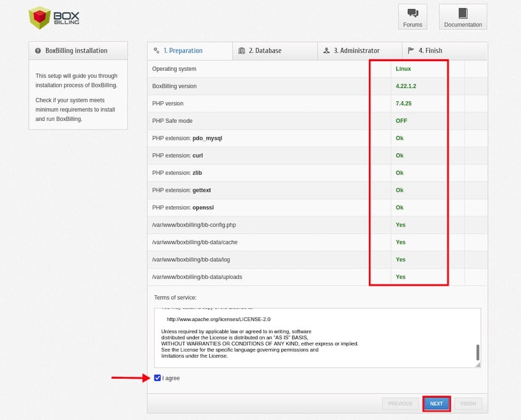Select the zlib extension row label
521x420 pixels.
point(177,173)
